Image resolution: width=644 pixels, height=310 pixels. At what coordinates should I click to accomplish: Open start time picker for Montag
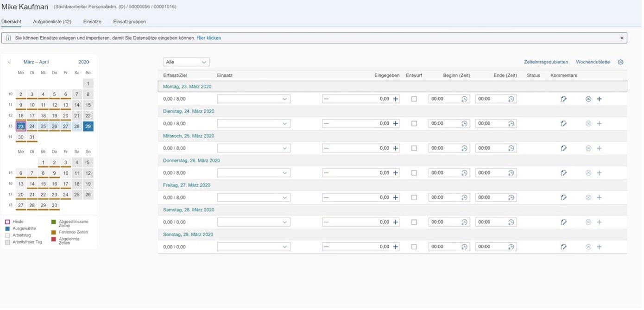464,99
